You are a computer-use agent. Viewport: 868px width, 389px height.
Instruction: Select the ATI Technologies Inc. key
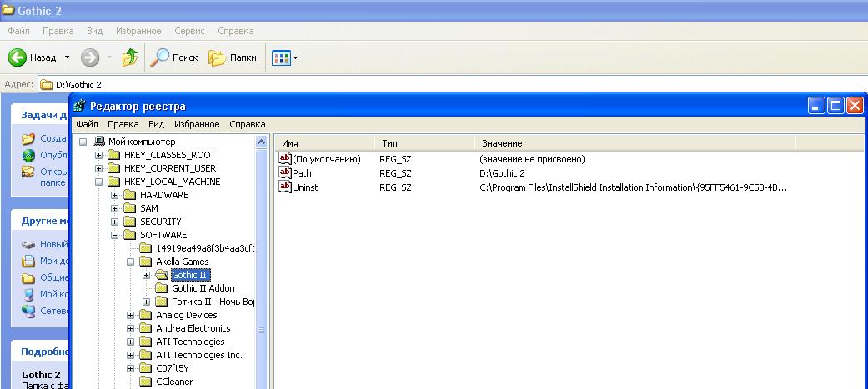click(199, 355)
